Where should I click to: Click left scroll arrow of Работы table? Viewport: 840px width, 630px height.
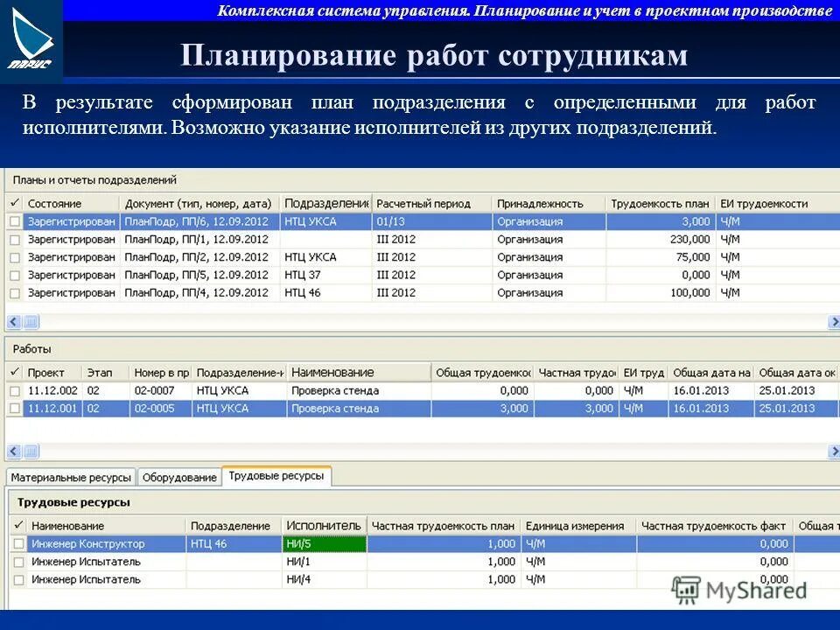coord(13,451)
